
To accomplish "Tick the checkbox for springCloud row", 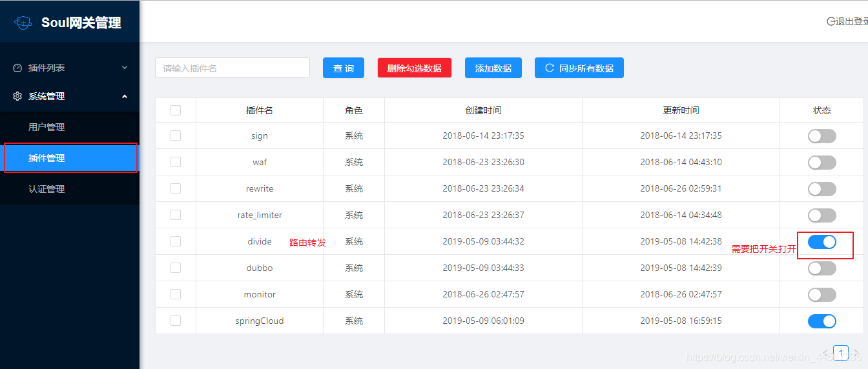I will pos(176,321).
